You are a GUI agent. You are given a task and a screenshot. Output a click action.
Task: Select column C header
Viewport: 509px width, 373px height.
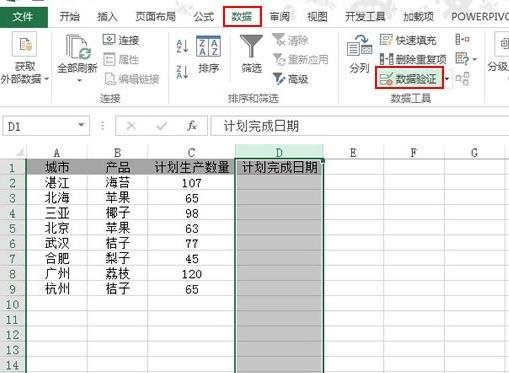pos(191,152)
